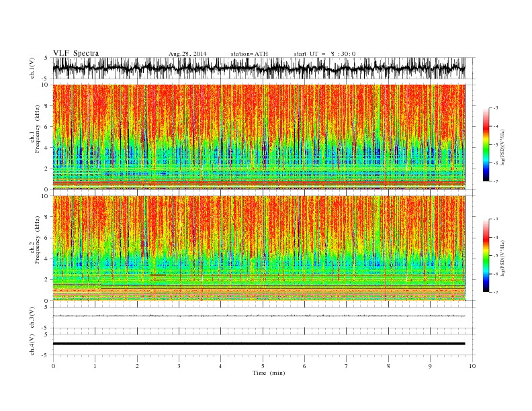Click the "station=ATH" header text
532x411 pixels.
click(249, 54)
